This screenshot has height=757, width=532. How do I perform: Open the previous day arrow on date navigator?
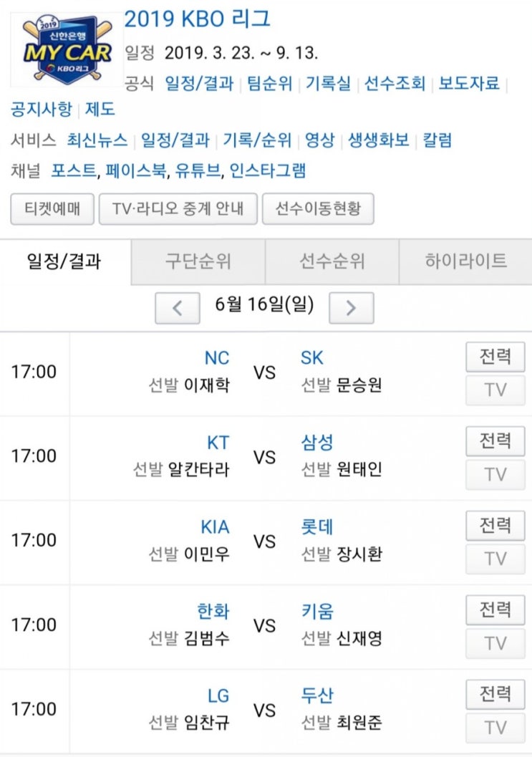[177, 308]
